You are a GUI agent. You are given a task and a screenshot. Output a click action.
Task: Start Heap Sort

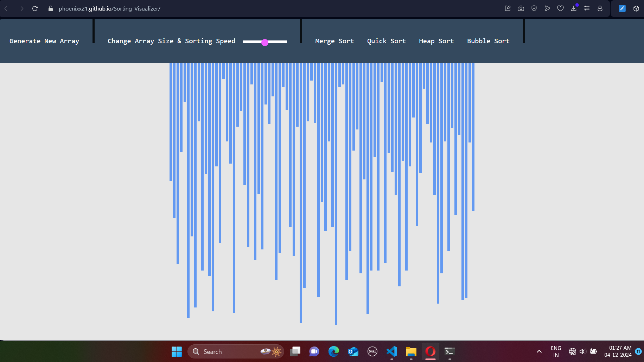[x=436, y=41]
